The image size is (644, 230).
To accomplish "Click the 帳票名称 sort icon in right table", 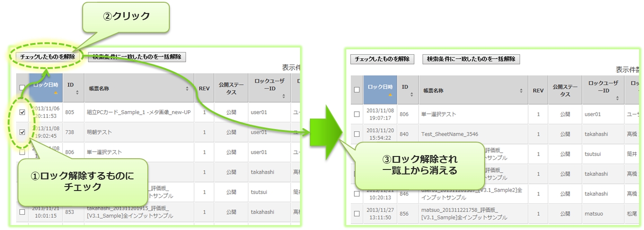I will (521, 91).
